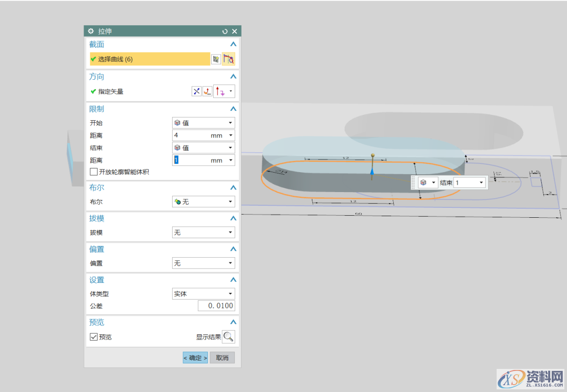Open the 开始 值 dropdown
This screenshot has height=392, width=567.
229,122
